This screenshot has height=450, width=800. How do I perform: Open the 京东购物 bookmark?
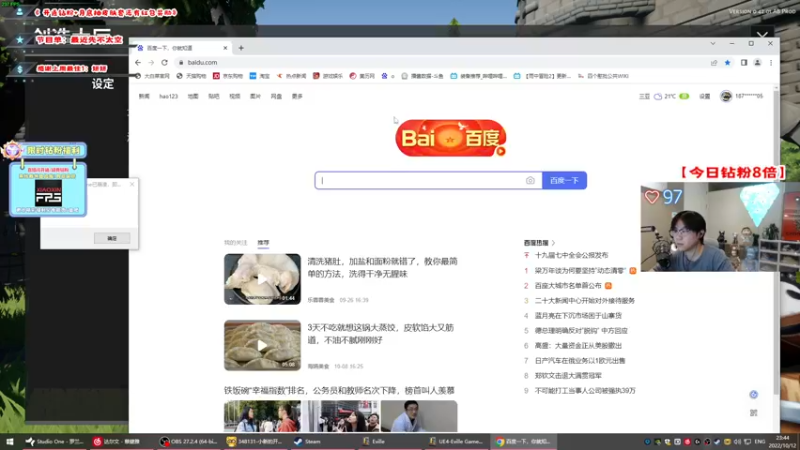(228, 76)
